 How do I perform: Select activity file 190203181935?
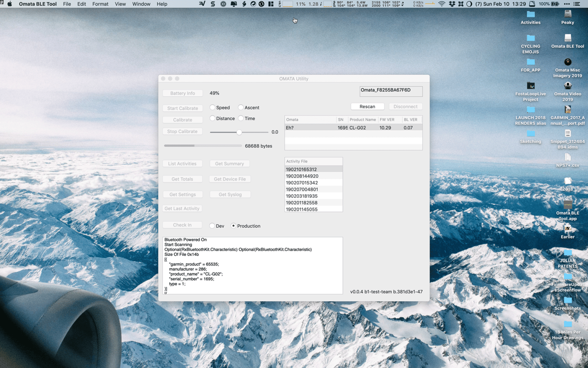tap(314, 196)
